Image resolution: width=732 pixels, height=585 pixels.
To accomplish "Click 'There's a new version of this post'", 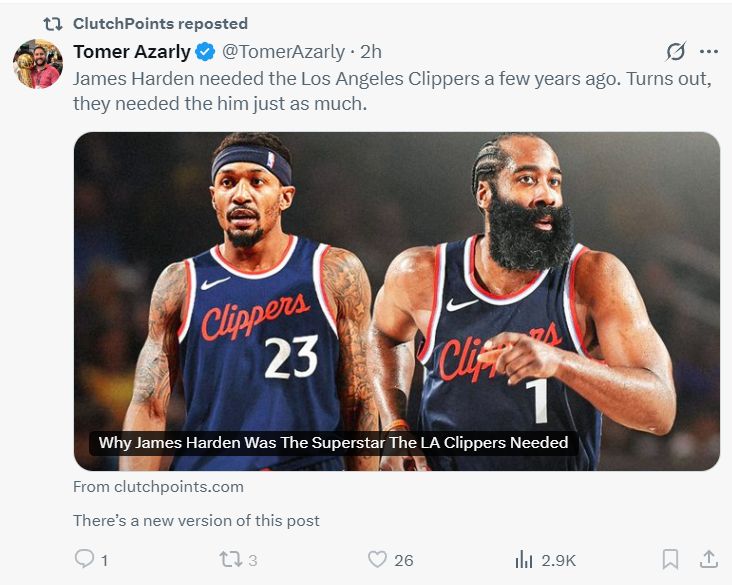I will [196, 520].
